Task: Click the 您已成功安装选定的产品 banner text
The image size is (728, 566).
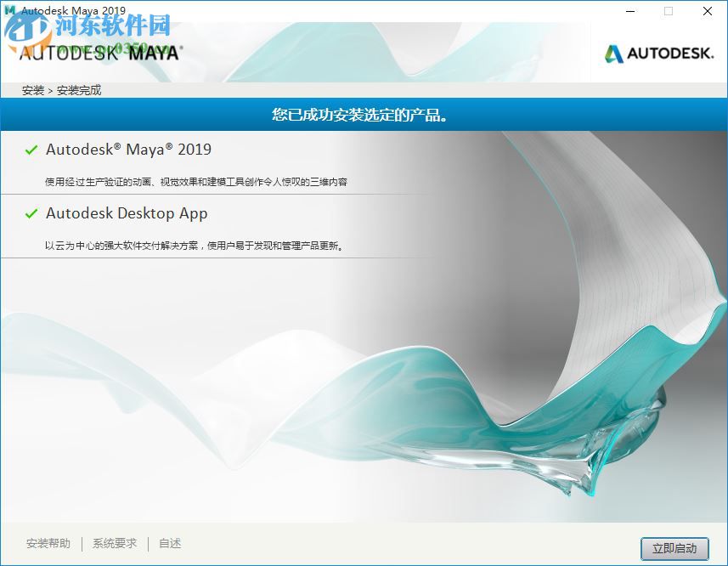Action: [360, 114]
